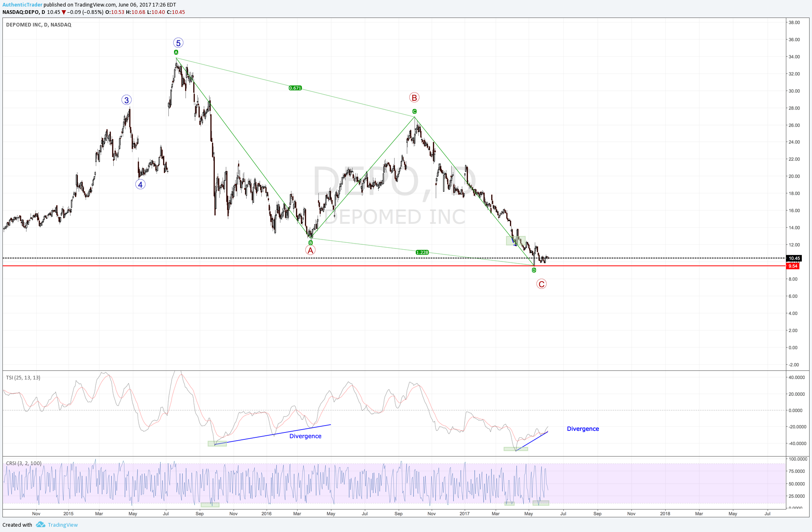Viewport: 812px width, 532px height.
Task: Click the 10.45 current price tag
Action: [x=794, y=258]
